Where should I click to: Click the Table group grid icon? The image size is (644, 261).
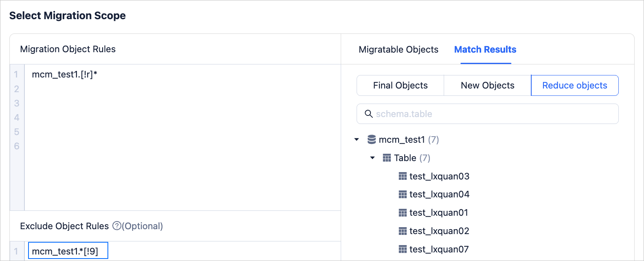click(x=387, y=158)
